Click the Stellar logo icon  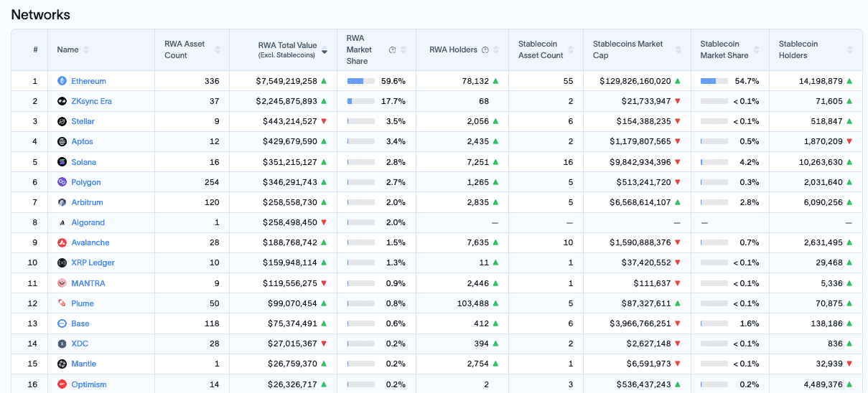[62, 121]
